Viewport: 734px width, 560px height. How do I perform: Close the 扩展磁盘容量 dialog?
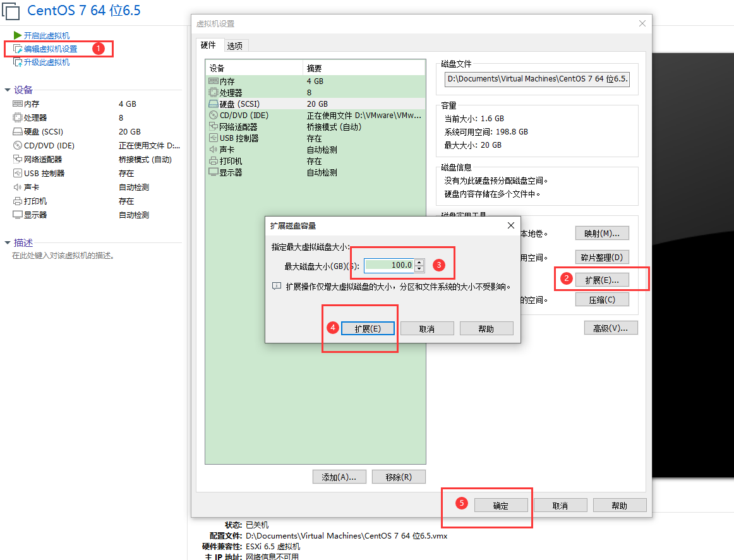tap(511, 225)
